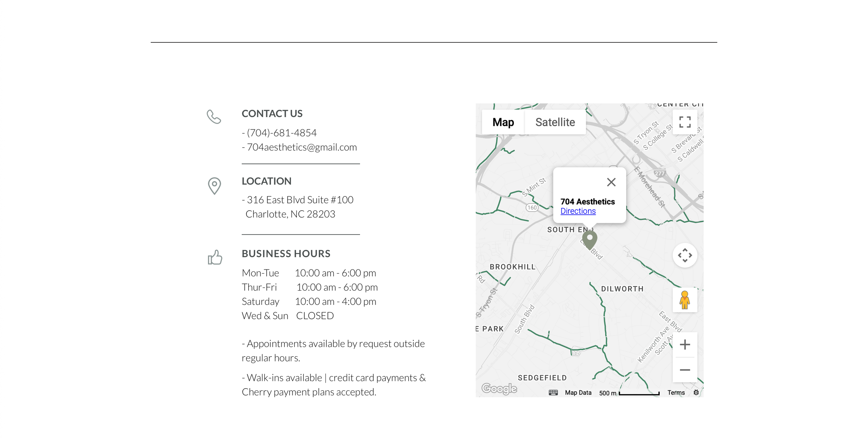The height and width of the screenshot is (439, 868).
Task: Click the map camera controls icon
Action: tap(685, 255)
